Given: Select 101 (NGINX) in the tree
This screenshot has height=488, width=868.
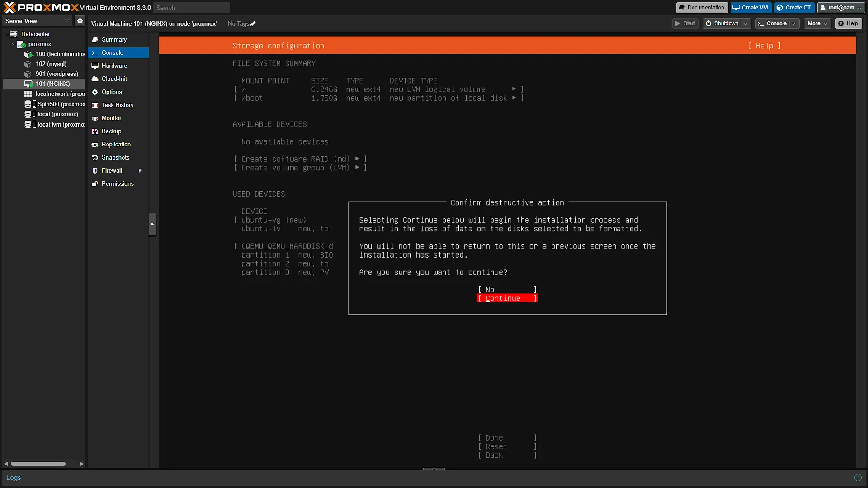Looking at the screenshot, I should coord(44,84).
